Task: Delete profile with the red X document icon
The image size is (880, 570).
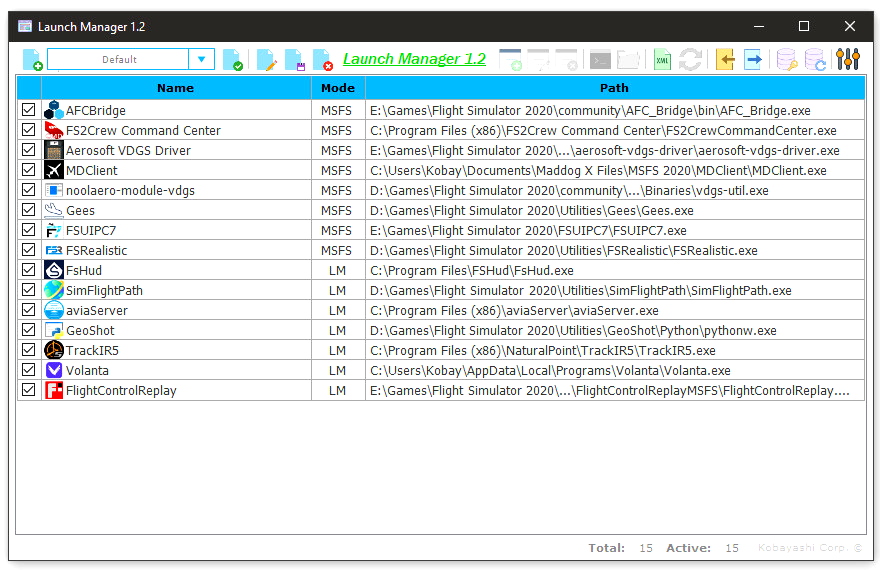Action: [323, 59]
